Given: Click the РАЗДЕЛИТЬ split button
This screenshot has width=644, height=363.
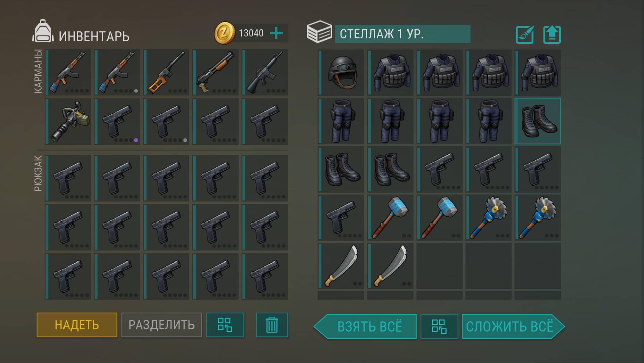Looking at the screenshot, I should tap(162, 325).
